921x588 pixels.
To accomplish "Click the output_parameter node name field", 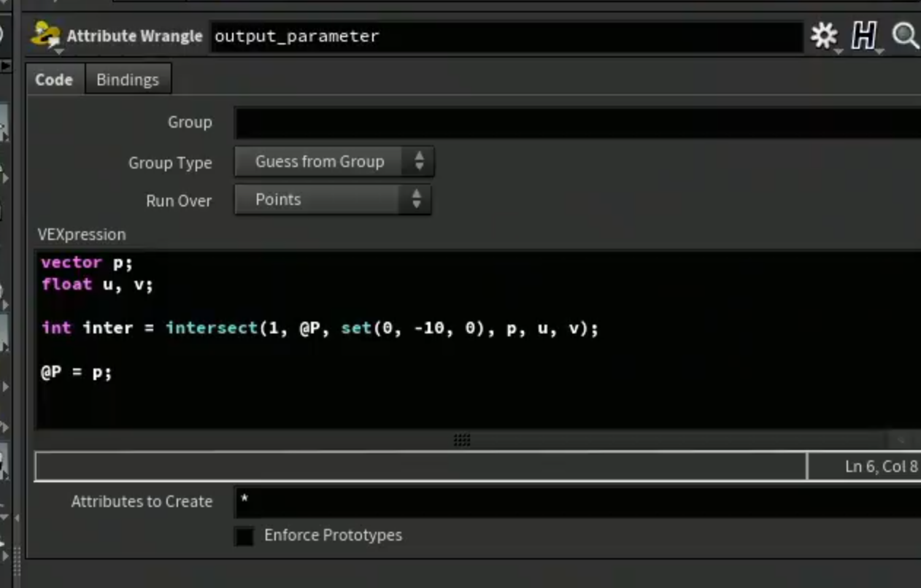I will tap(507, 36).
